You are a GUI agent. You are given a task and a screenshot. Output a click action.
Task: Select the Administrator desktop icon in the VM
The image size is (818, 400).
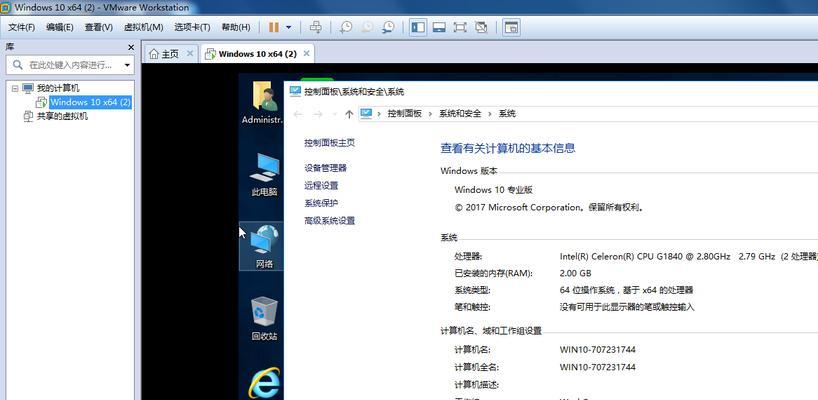[x=263, y=103]
